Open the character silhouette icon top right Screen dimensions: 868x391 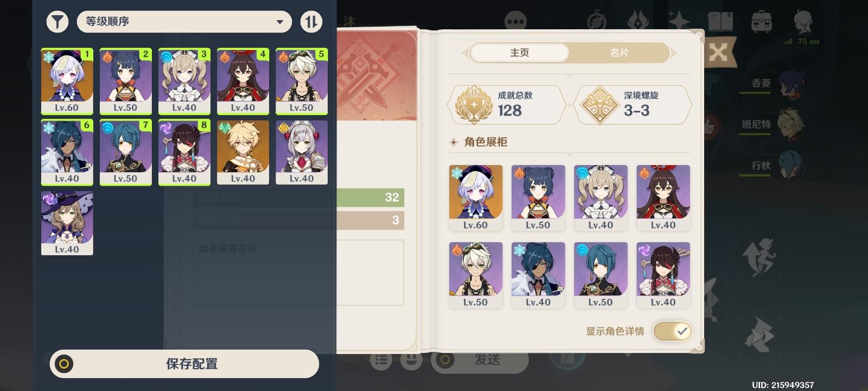[x=803, y=22]
